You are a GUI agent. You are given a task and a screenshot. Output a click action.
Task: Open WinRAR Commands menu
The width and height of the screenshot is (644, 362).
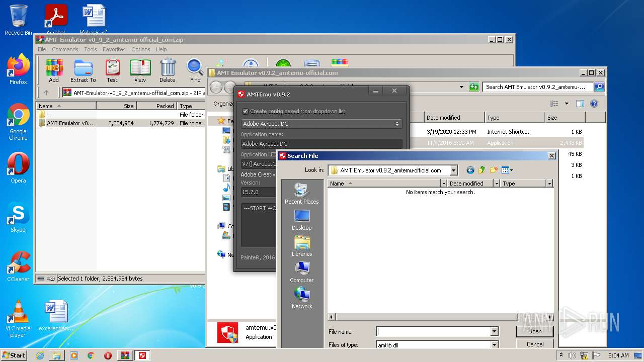pyautogui.click(x=65, y=49)
